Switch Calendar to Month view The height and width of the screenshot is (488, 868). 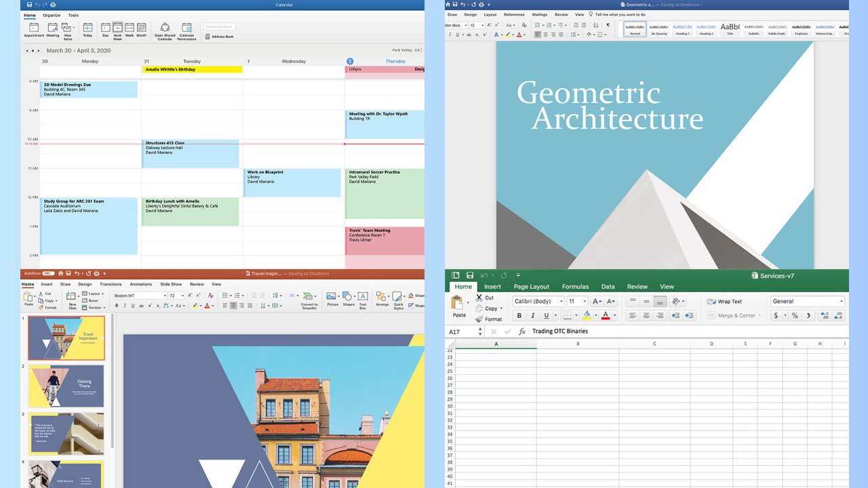pyautogui.click(x=141, y=30)
